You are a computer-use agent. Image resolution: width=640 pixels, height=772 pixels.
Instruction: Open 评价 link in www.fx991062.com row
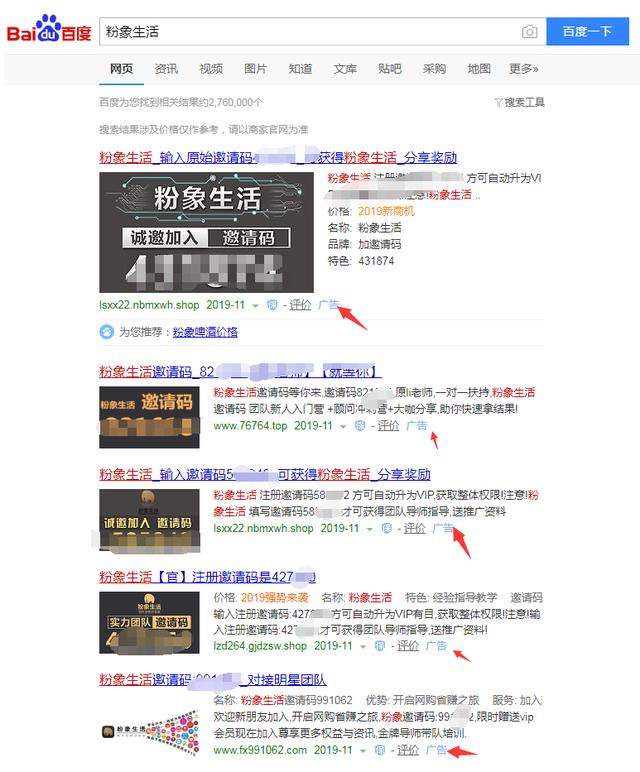coord(408,750)
